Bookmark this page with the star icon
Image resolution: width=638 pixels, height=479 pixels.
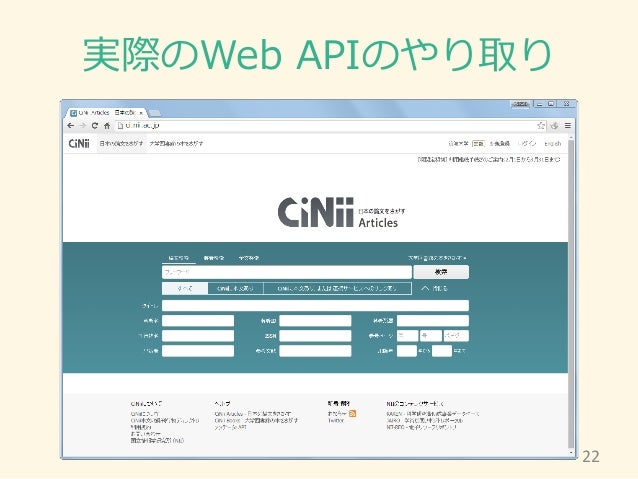541,126
